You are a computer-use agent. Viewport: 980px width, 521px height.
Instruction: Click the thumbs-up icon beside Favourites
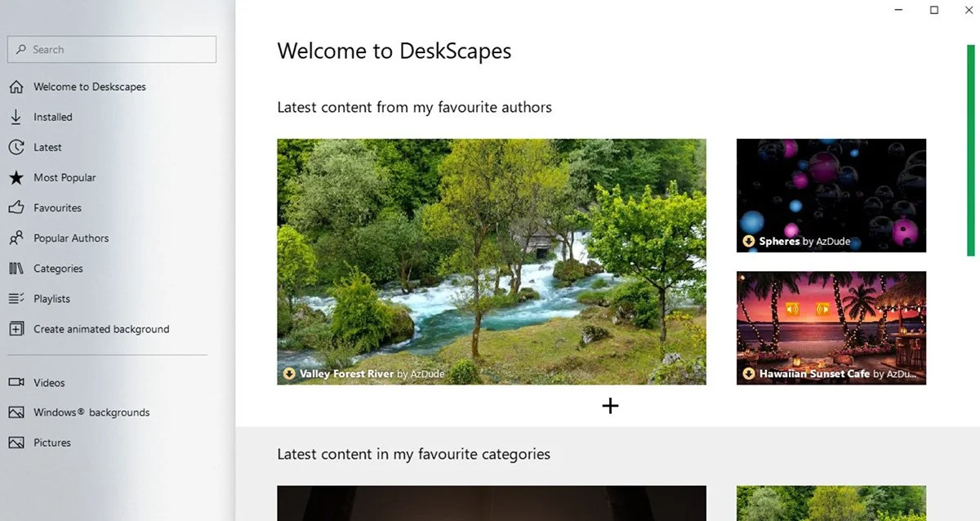tap(16, 207)
